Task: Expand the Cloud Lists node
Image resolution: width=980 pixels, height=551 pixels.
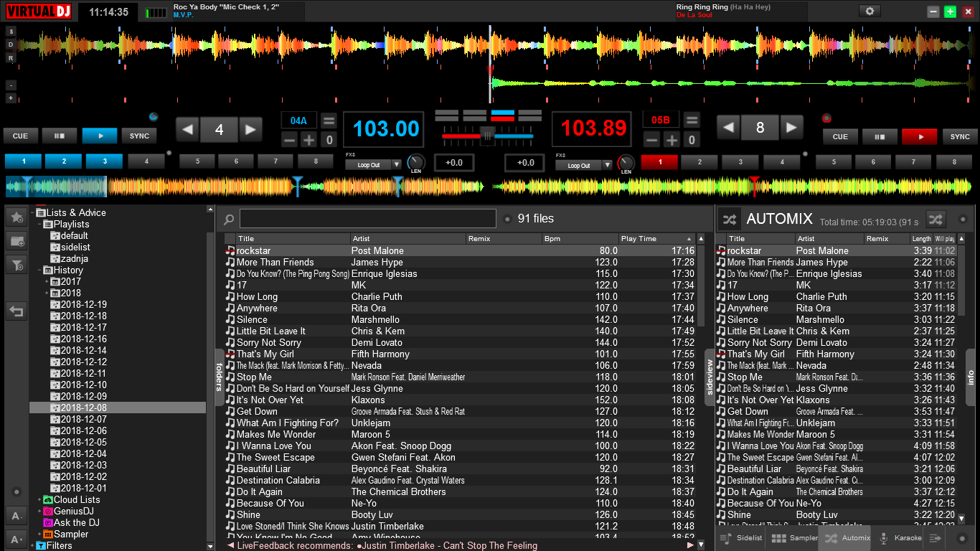Action: click(x=40, y=500)
